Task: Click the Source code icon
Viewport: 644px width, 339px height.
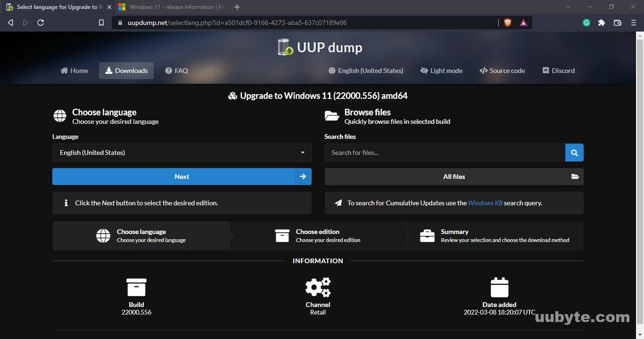Action: pos(483,71)
